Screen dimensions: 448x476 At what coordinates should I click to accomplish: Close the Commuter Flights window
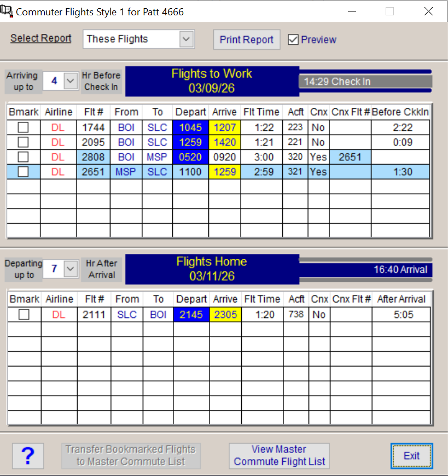(x=428, y=11)
